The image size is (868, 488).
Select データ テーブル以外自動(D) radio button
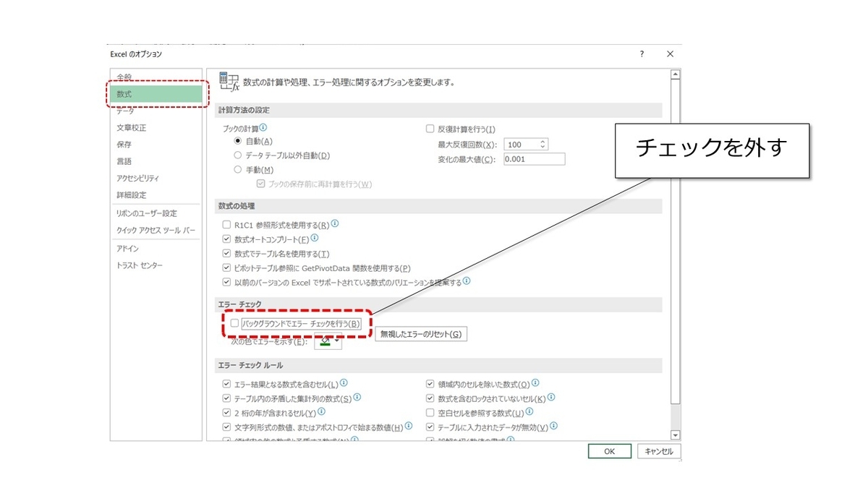tap(237, 155)
